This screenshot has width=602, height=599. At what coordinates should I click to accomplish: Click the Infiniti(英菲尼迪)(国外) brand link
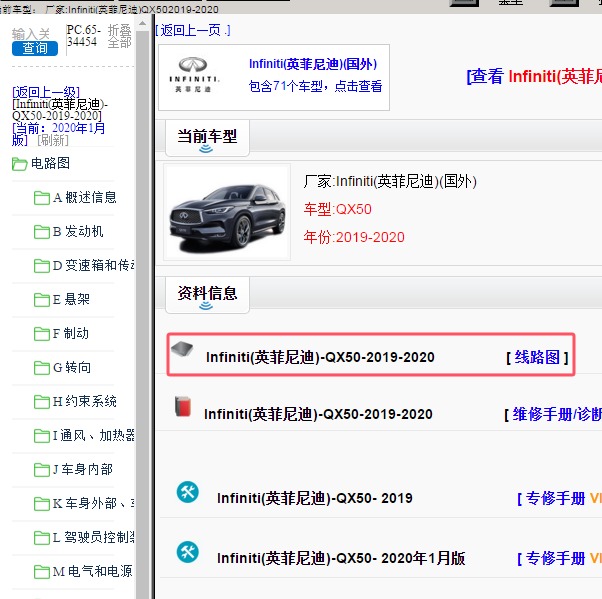click(x=313, y=64)
